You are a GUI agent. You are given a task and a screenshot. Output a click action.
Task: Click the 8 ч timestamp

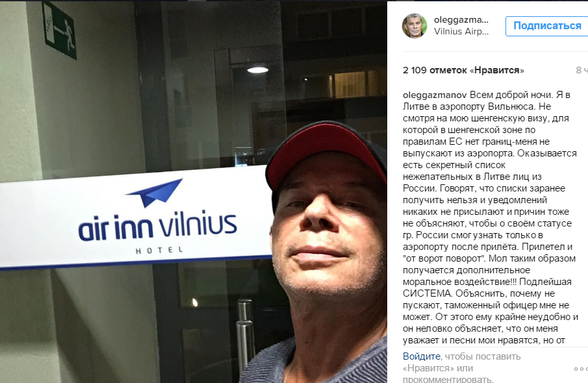[582, 70]
